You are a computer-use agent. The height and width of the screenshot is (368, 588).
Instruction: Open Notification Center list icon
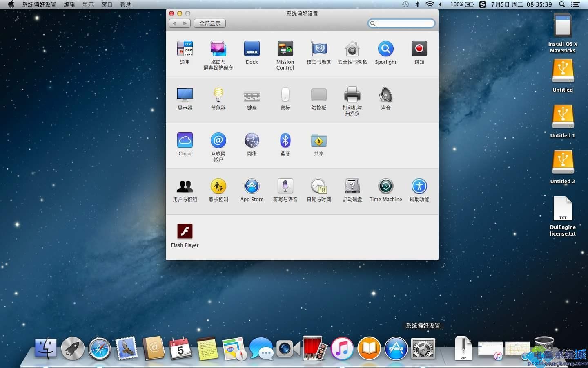click(x=575, y=4)
